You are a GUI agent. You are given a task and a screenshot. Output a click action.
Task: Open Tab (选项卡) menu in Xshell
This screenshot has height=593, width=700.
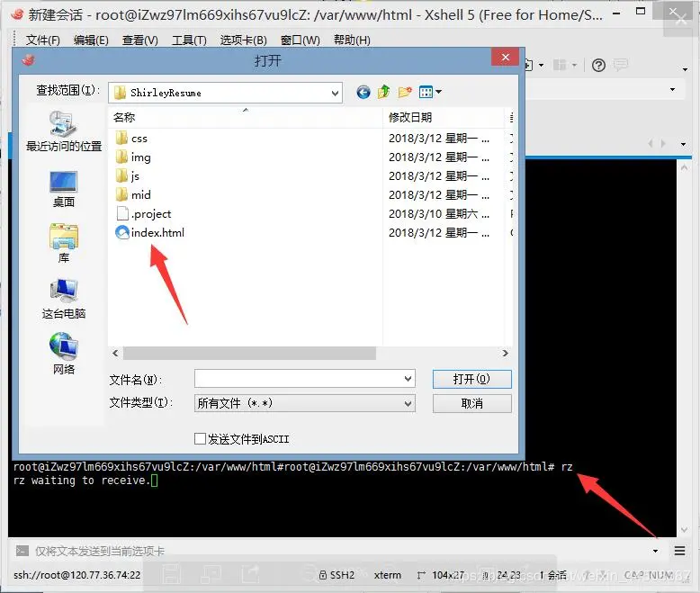pos(243,40)
